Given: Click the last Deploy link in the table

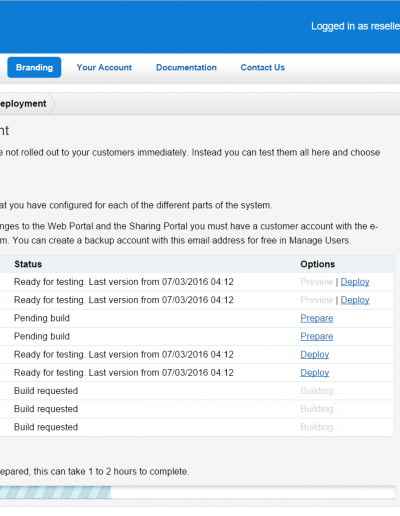Looking at the screenshot, I should click(315, 373).
